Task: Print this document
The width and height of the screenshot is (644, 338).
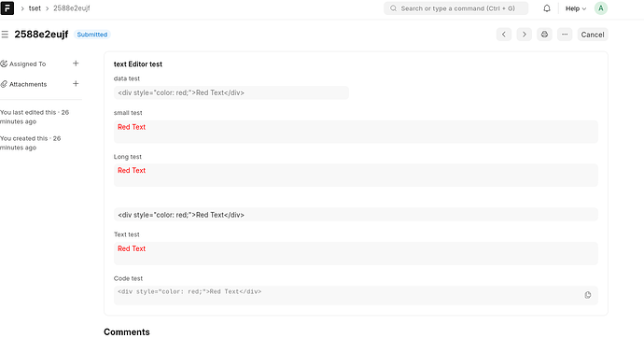Action: [x=544, y=35]
